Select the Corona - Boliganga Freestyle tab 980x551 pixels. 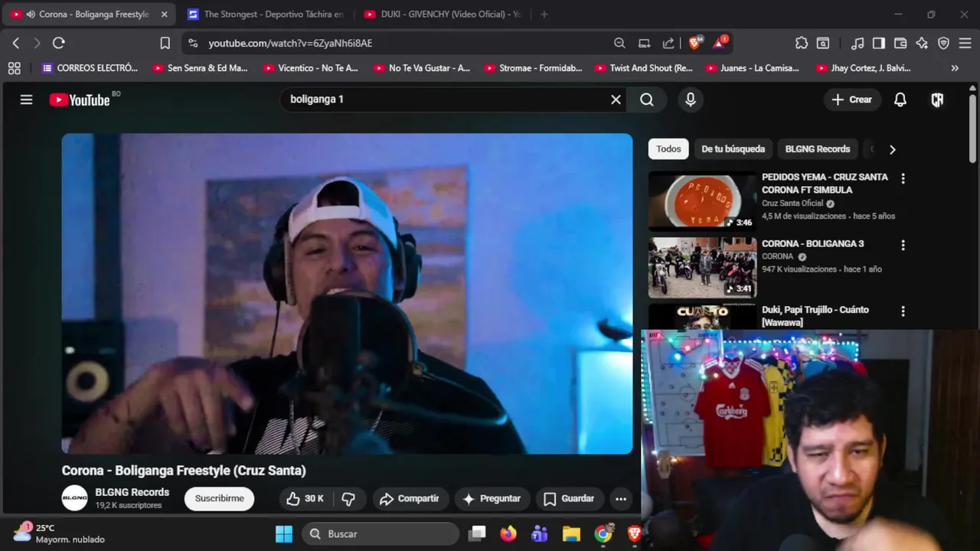click(89, 15)
